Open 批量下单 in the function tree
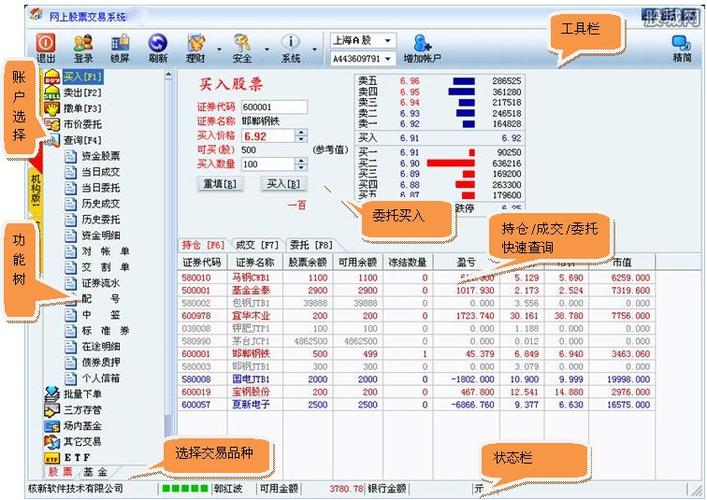707x500 pixels. (x=73, y=394)
